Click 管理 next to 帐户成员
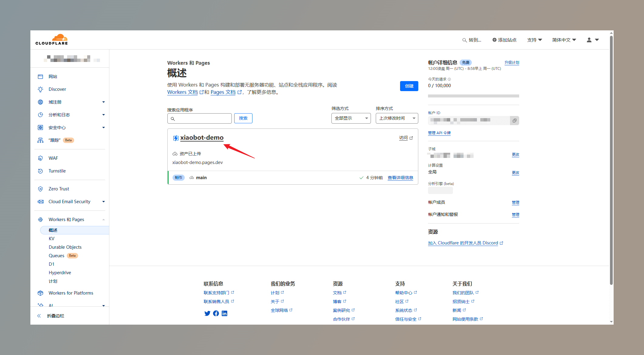Viewport: 644px width, 355px height. 515,203
